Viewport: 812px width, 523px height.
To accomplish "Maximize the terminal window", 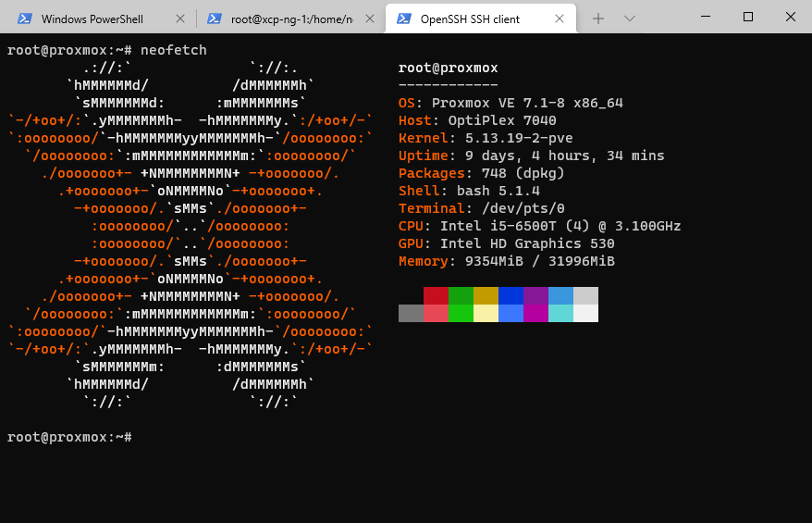I will [748, 17].
